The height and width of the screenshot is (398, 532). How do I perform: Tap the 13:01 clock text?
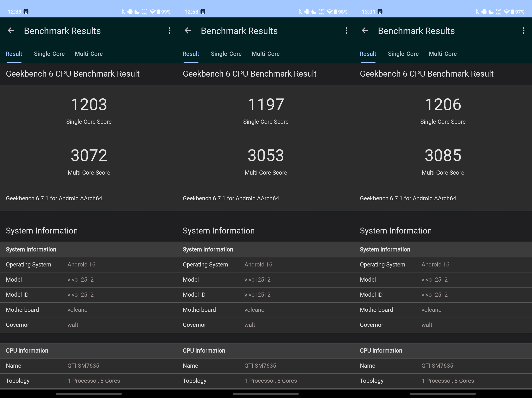coord(369,12)
